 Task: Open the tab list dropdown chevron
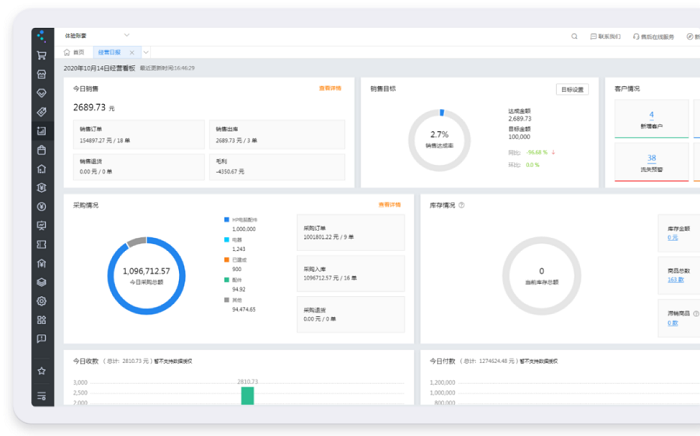click(x=146, y=53)
